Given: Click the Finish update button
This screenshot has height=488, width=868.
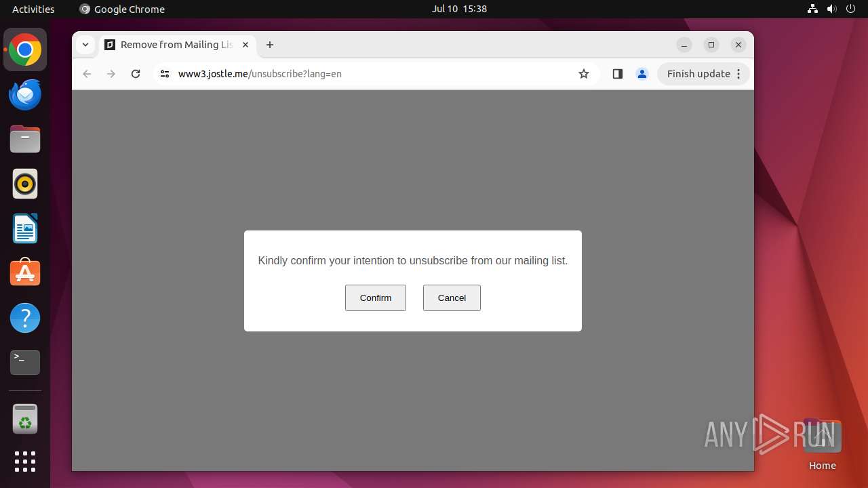Looking at the screenshot, I should [704, 74].
